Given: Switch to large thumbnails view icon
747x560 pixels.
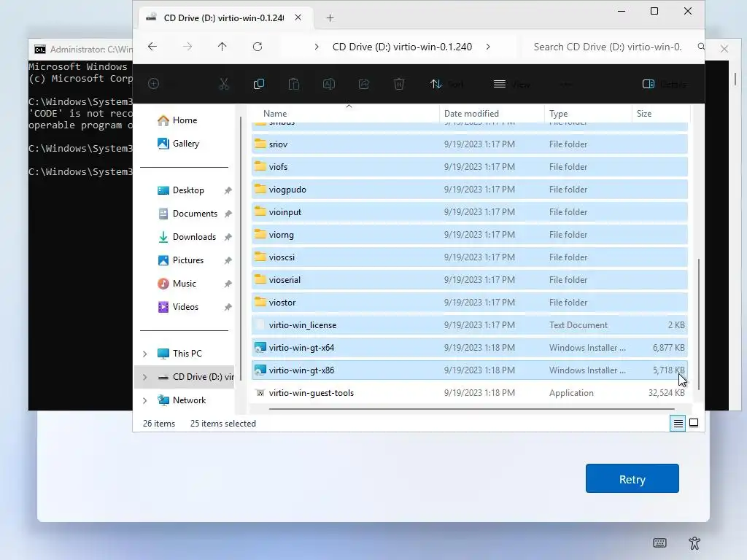Looking at the screenshot, I should coord(694,423).
